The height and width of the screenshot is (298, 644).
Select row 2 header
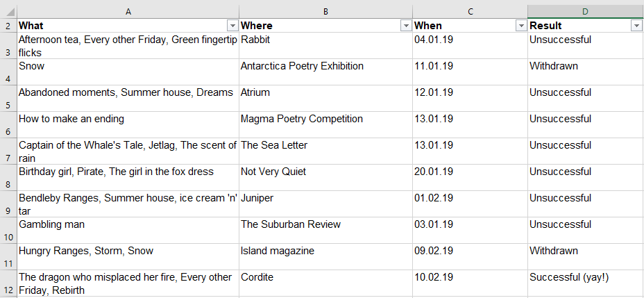point(8,26)
